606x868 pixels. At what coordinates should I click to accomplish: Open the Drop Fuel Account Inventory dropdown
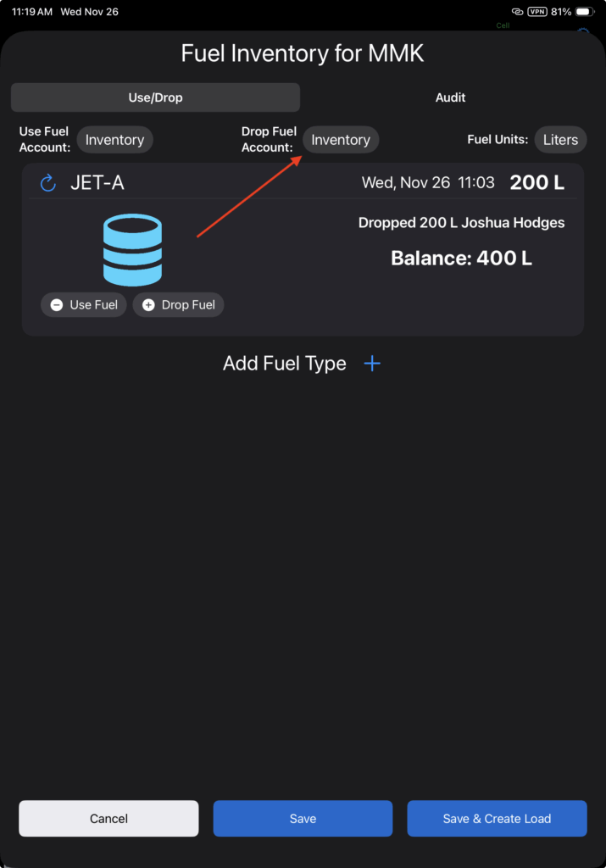[341, 140]
